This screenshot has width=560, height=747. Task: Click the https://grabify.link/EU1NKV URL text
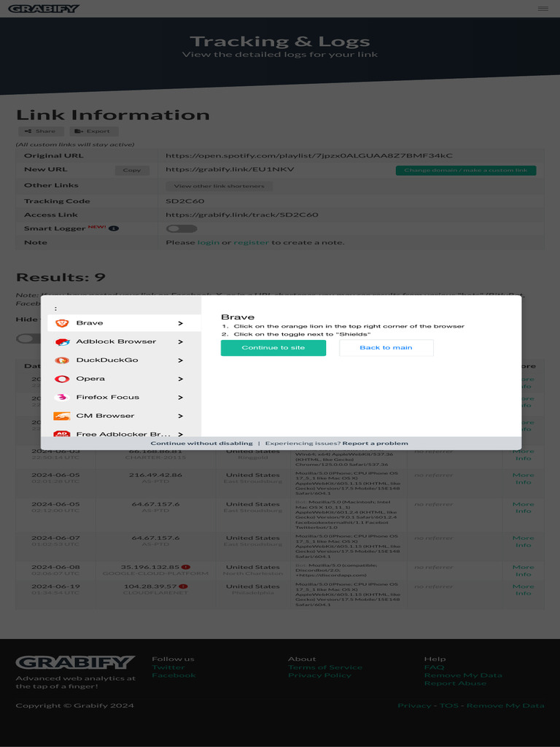coord(230,169)
